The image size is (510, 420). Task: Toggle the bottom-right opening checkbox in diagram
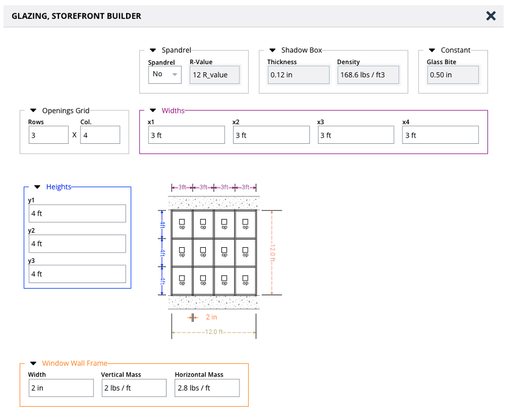coord(246,278)
